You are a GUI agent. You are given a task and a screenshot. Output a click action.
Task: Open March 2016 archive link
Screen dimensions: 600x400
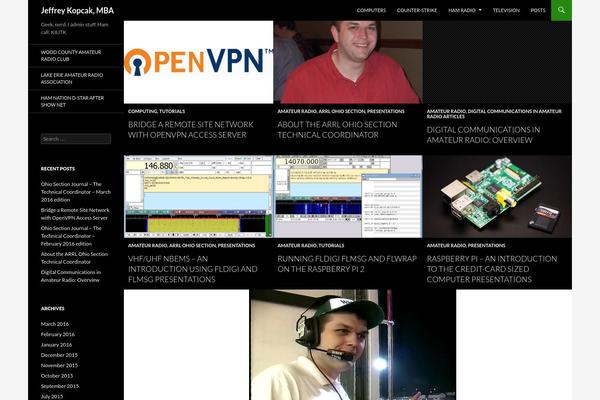pyautogui.click(x=55, y=324)
